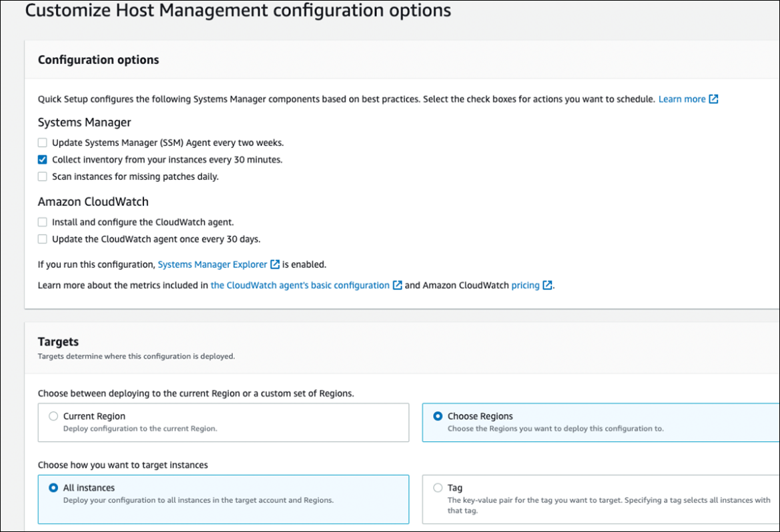Select the Choose Regions radio button
The height and width of the screenshot is (532, 780).
(438, 416)
